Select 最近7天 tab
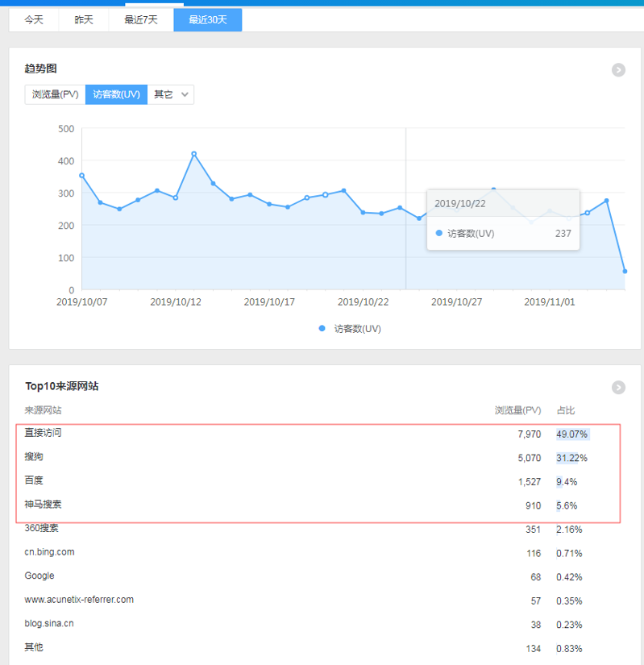Viewport: 644px width, 665px height. (x=141, y=20)
